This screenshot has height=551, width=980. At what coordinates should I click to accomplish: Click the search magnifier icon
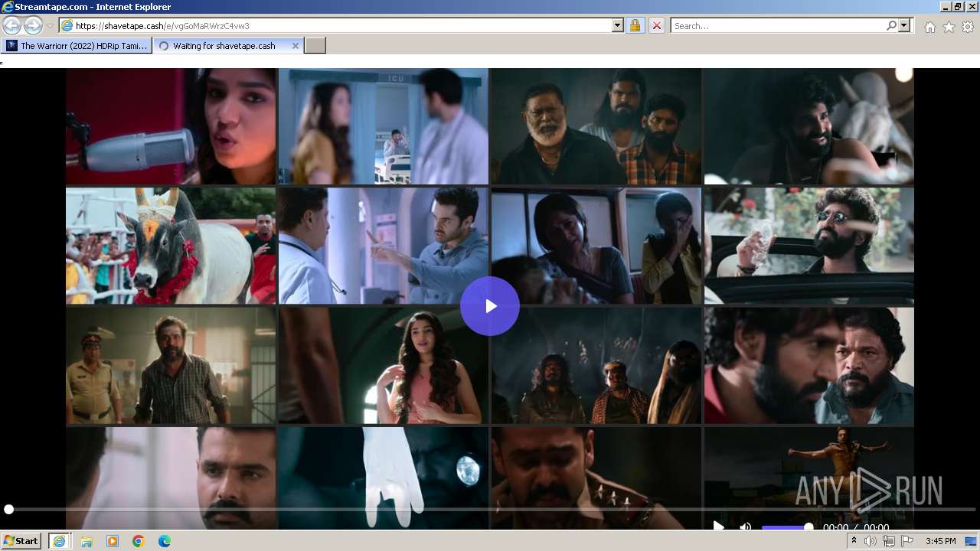pos(891,25)
